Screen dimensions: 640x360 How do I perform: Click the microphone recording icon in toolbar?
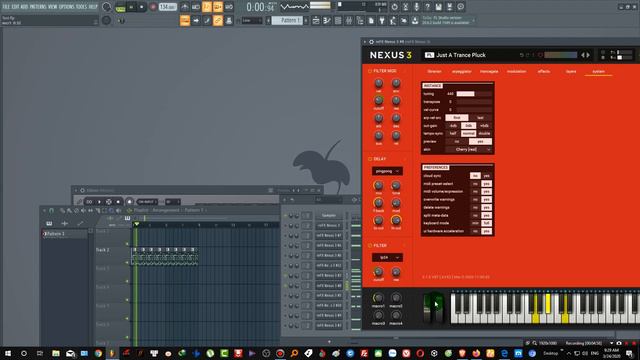tap(416, 7)
